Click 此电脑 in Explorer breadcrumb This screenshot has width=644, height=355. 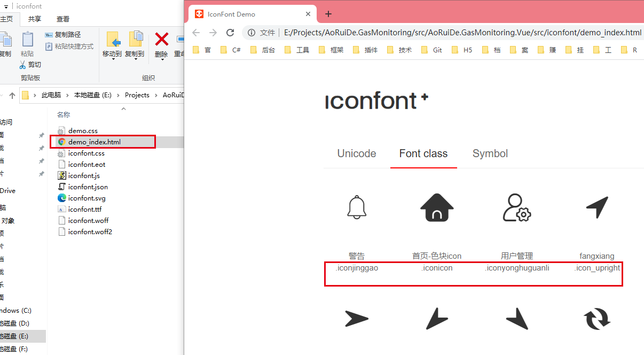pyautogui.click(x=51, y=95)
